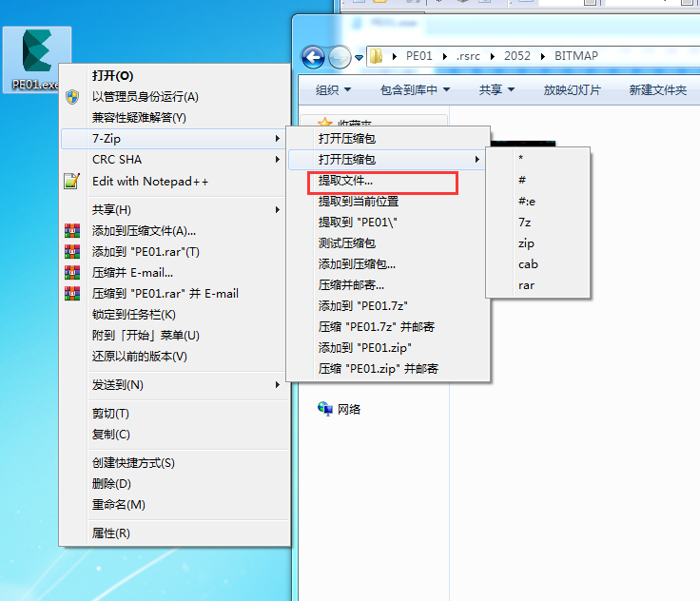The width and height of the screenshot is (700, 601).
Task: Open the 包含到库中 dropdown
Action: (415, 90)
